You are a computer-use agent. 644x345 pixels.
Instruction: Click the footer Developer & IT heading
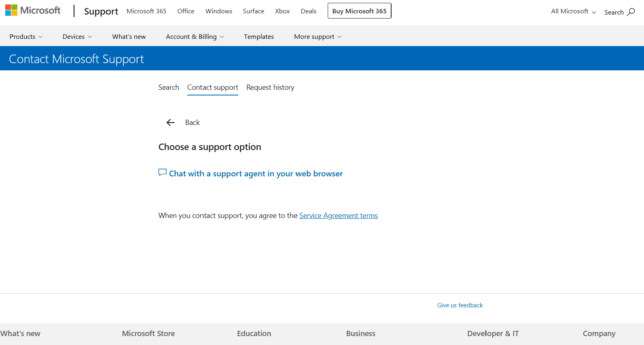[x=493, y=334]
